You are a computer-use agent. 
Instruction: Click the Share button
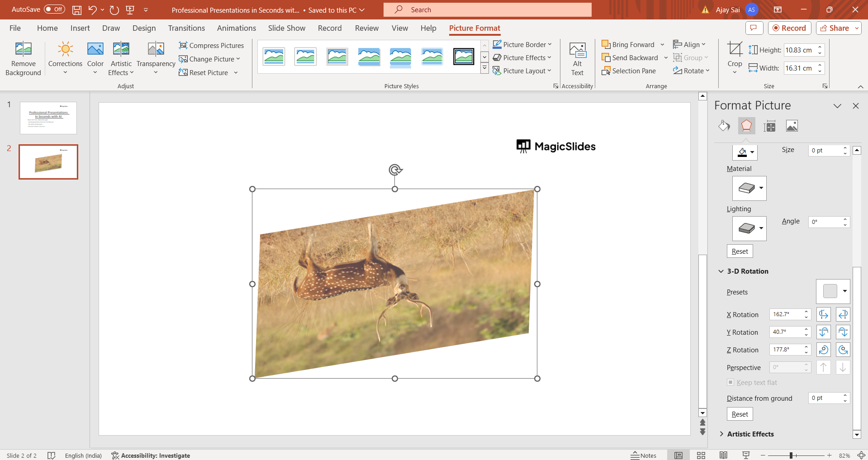coord(835,28)
